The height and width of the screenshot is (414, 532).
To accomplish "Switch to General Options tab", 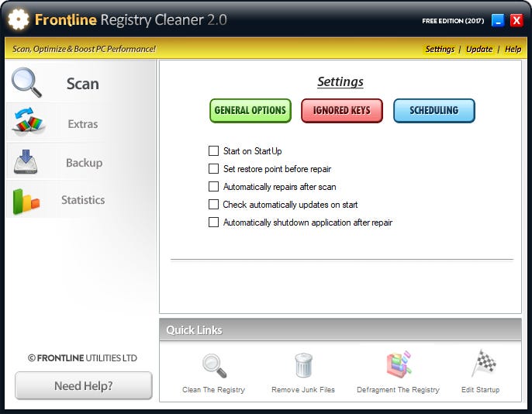I will click(250, 111).
